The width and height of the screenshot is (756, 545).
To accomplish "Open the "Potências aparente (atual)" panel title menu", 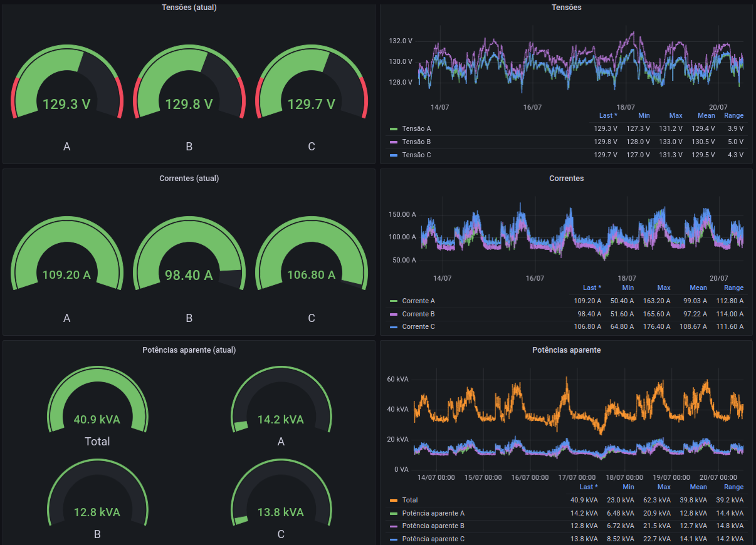I will pyautogui.click(x=189, y=350).
